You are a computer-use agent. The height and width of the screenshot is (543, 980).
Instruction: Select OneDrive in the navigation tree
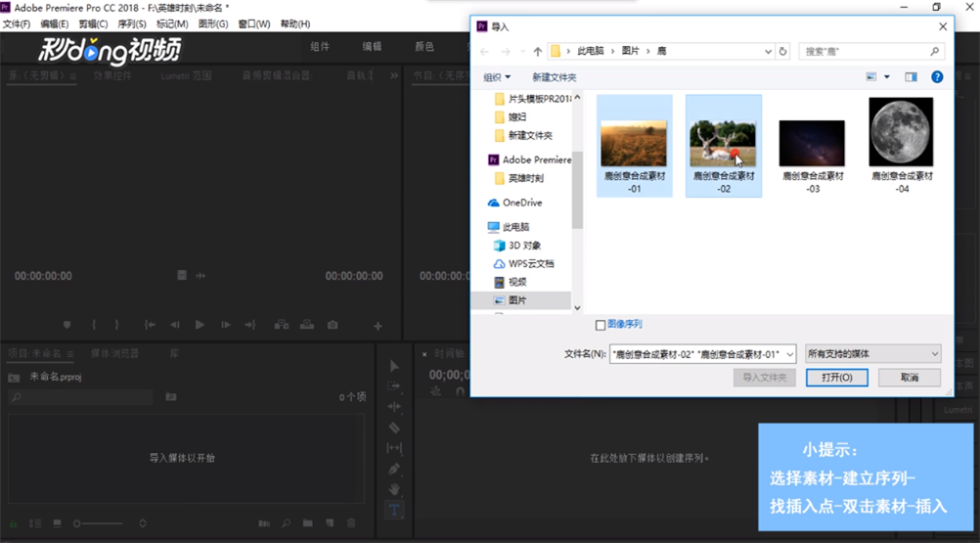click(x=522, y=203)
